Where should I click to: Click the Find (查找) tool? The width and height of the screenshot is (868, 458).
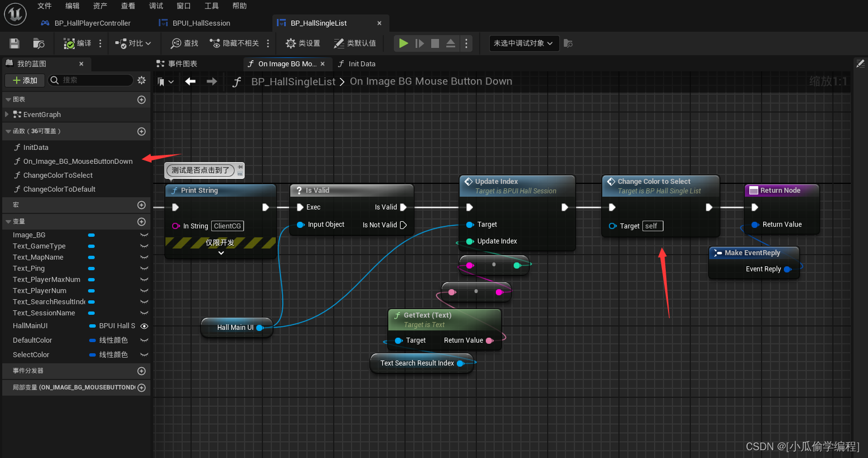coord(184,43)
